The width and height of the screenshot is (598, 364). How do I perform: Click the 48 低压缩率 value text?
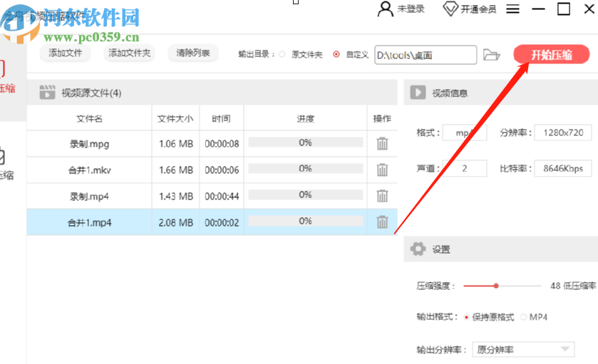tap(573, 286)
